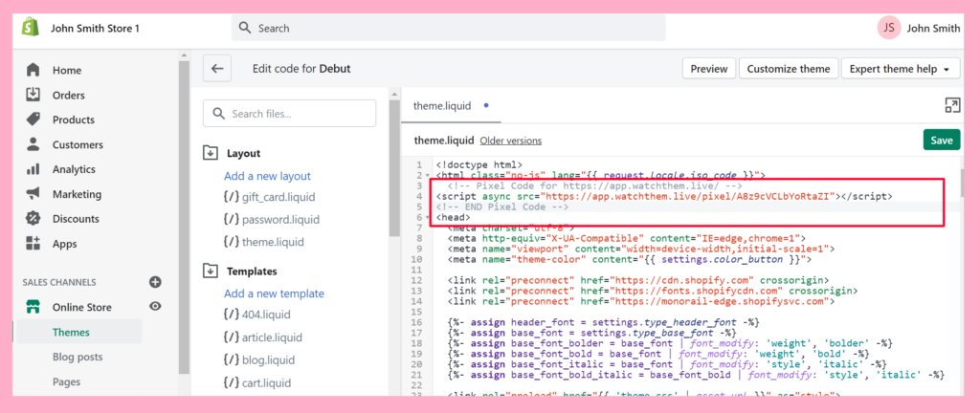The image size is (980, 413).
Task: Open the Analytics section
Action: 74,169
